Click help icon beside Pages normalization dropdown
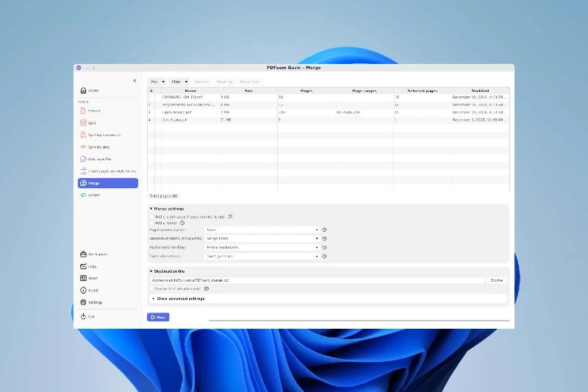 click(x=324, y=229)
